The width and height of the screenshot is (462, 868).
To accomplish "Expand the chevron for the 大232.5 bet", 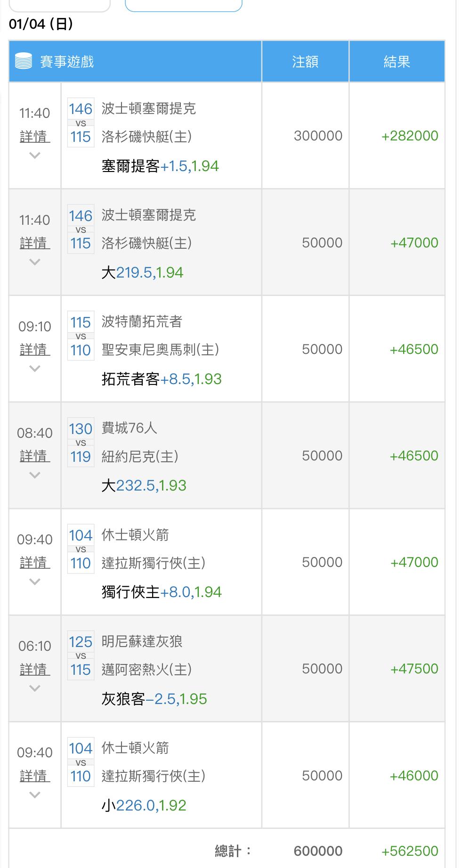I will tap(35, 475).
